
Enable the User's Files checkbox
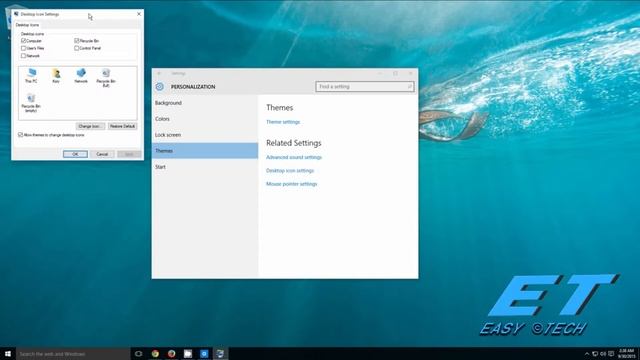pyautogui.click(x=23, y=48)
